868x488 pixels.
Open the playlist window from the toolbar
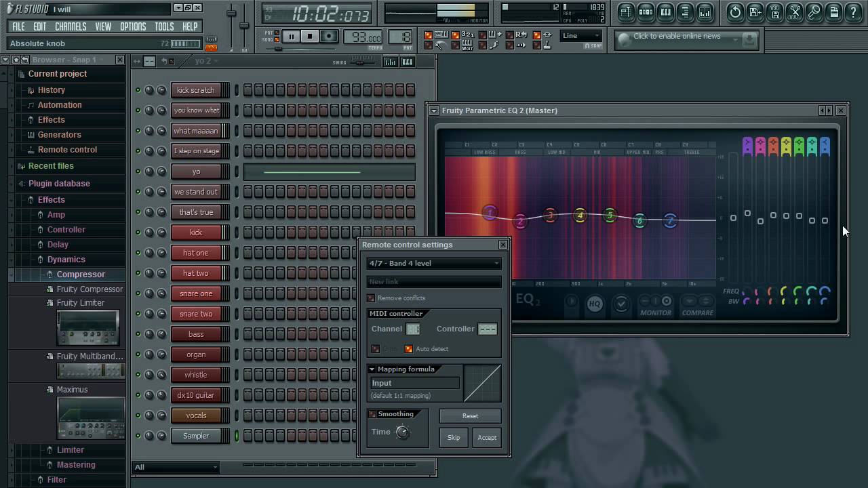(626, 12)
